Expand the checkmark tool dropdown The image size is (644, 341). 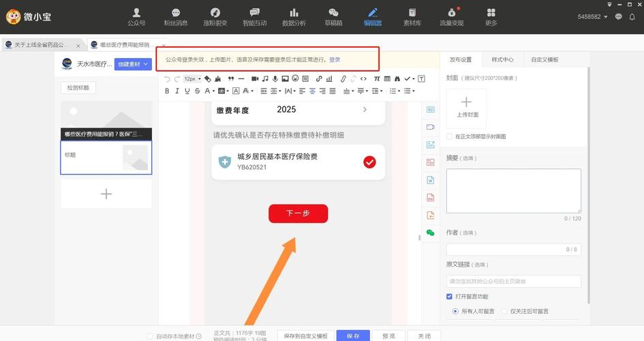tap(414, 79)
